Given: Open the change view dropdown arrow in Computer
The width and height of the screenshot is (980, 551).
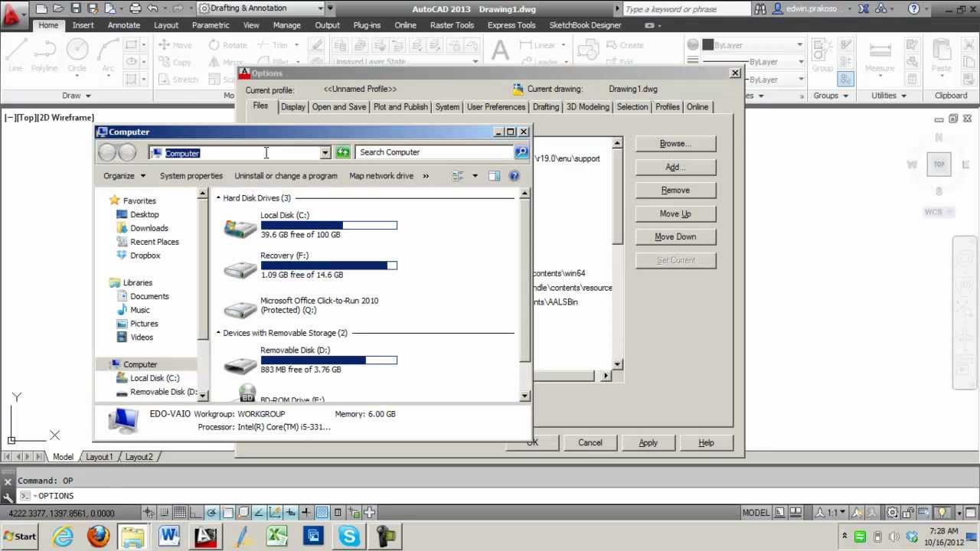Looking at the screenshot, I should click(475, 176).
